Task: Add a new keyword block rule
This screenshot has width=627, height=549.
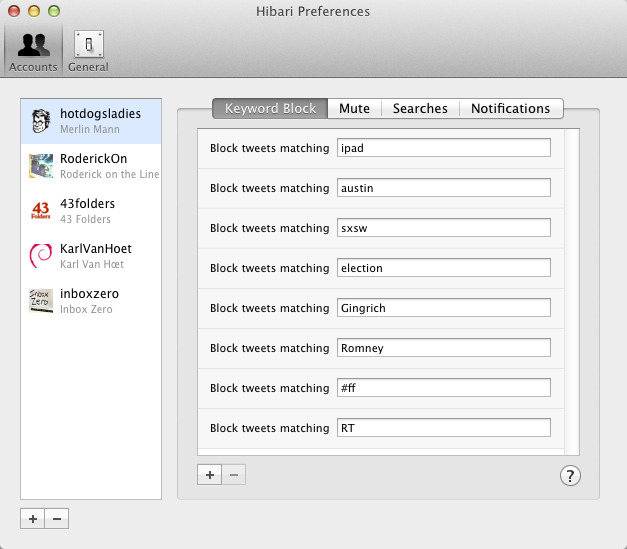Action: click(x=210, y=475)
